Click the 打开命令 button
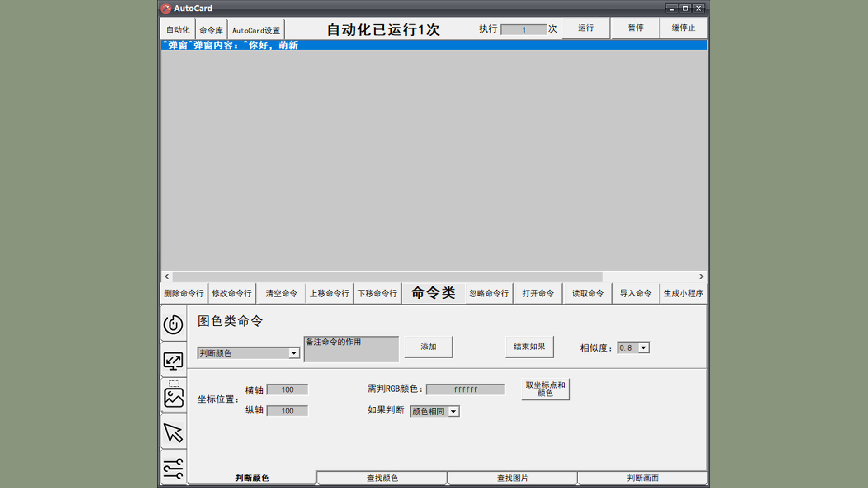This screenshot has width=868, height=488. (x=538, y=293)
